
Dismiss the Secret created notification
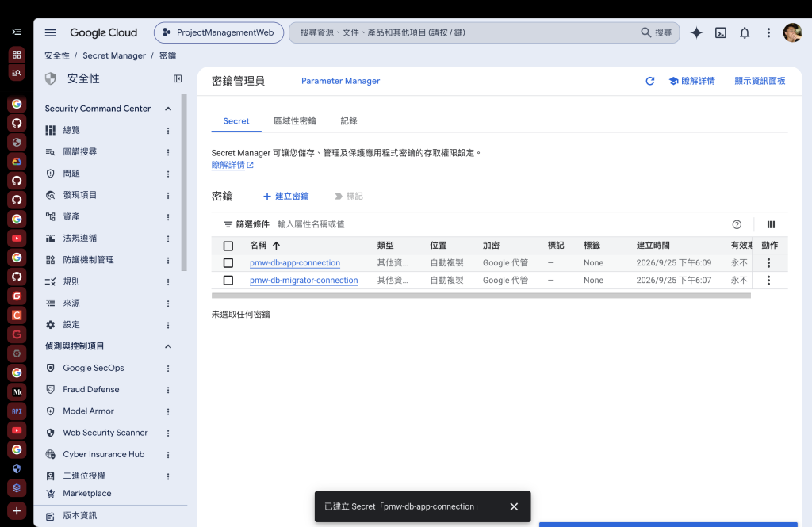point(514,506)
